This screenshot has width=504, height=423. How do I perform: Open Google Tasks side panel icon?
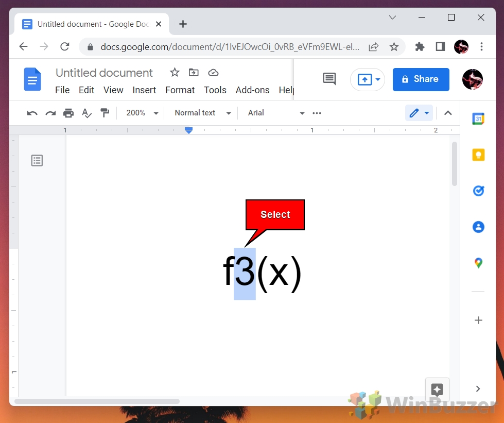(478, 191)
